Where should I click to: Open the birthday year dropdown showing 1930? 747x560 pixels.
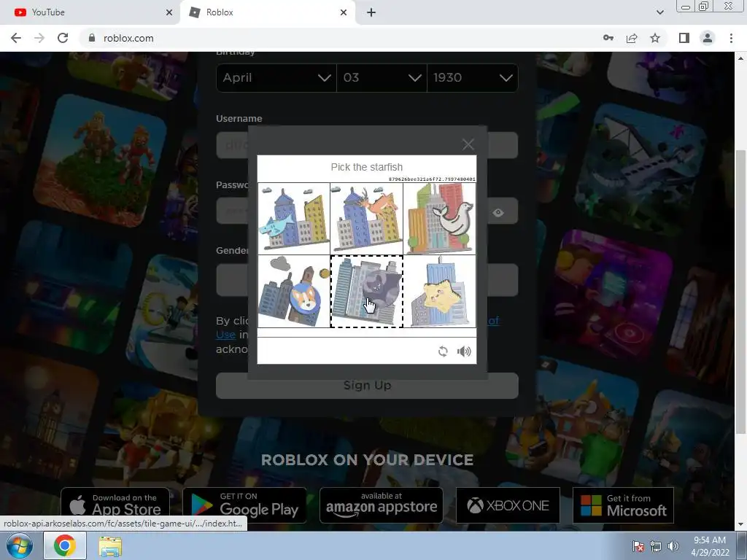[473, 77]
